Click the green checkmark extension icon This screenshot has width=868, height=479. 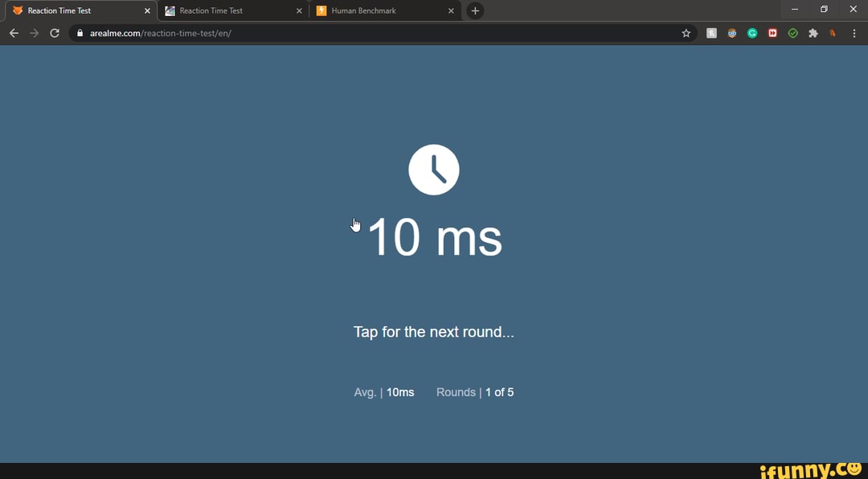[792, 33]
